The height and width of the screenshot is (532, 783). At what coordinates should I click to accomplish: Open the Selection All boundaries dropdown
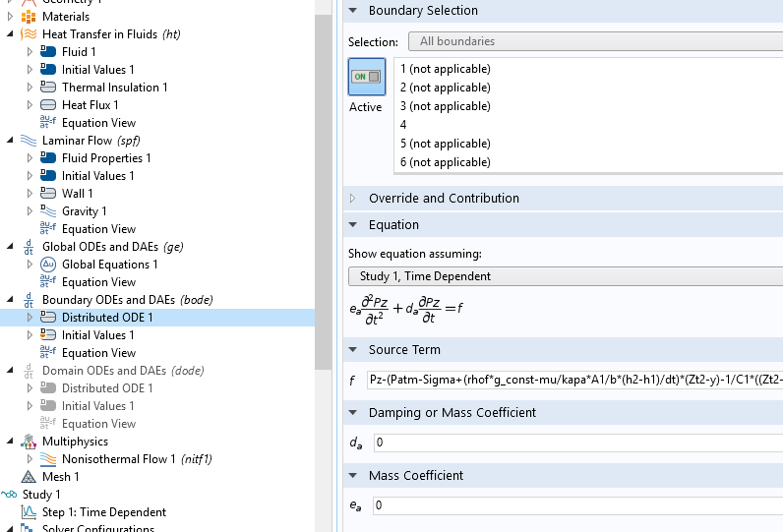point(595,41)
